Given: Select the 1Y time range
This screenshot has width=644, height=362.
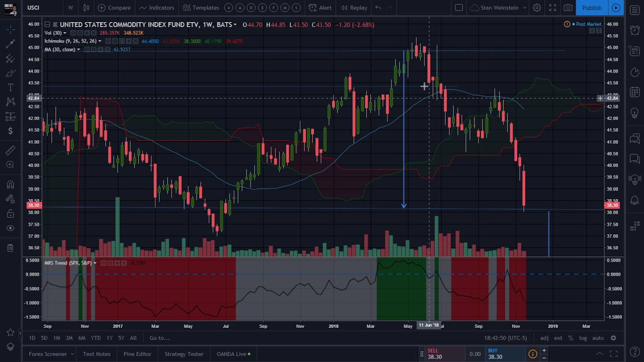Looking at the screenshot, I should point(109,338).
